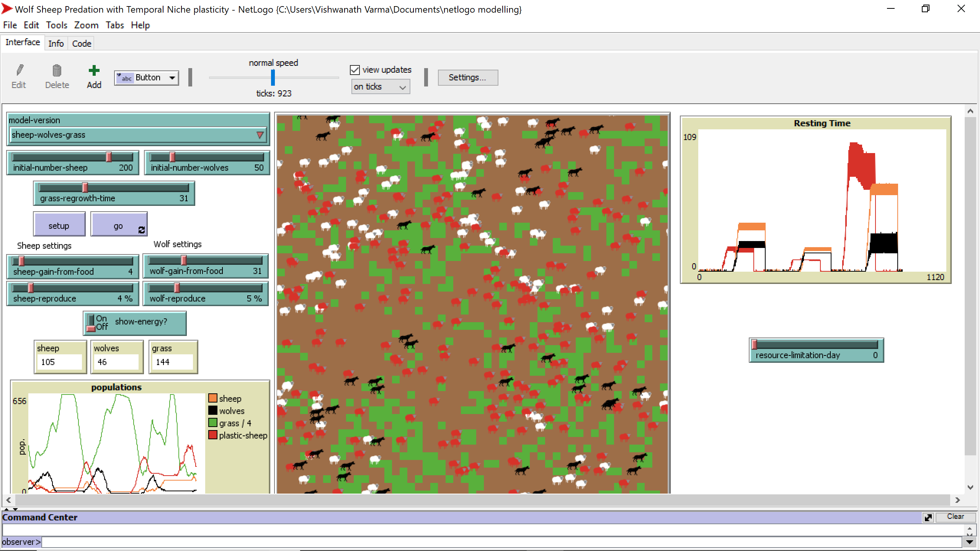The width and height of the screenshot is (980, 551).
Task: Flip the show-energy? switch Off
Action: coord(91,328)
